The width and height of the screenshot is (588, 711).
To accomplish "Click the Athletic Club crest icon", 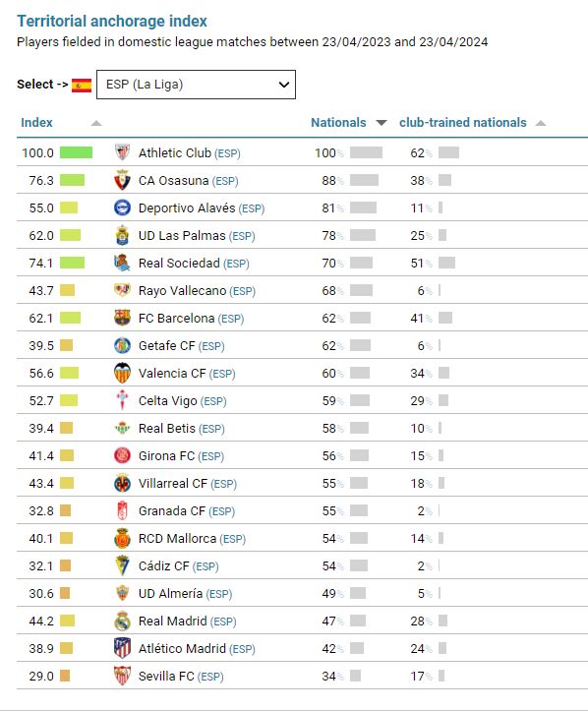I will point(122,152).
